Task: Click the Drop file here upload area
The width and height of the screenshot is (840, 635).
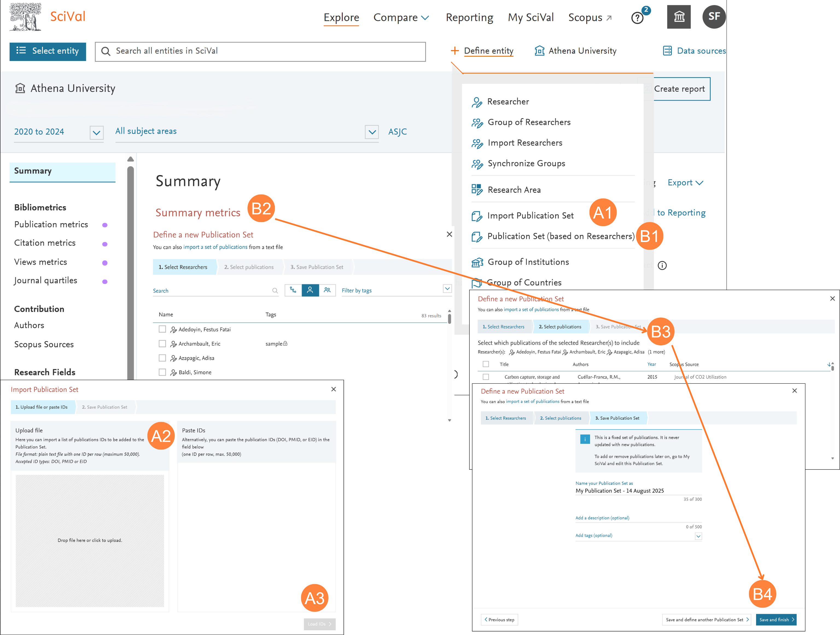Action: [x=90, y=540]
